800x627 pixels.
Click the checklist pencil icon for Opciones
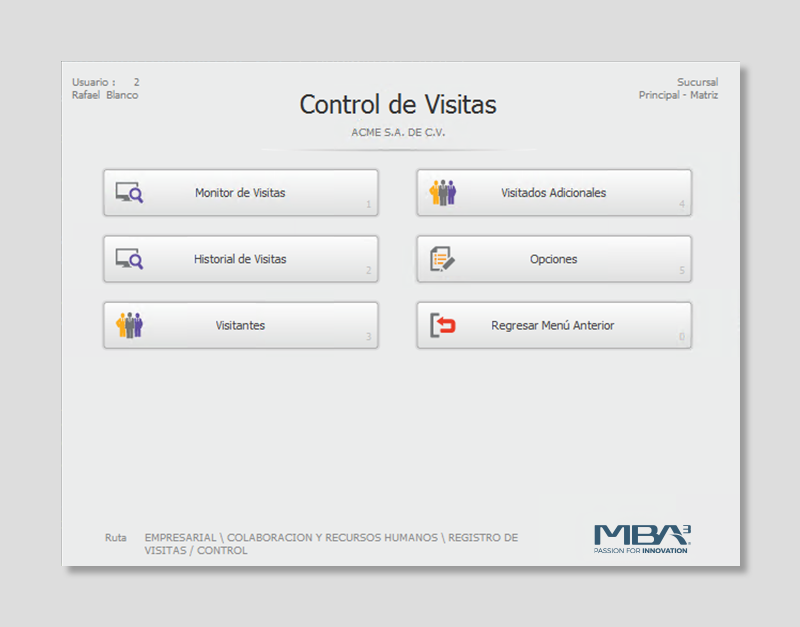click(x=442, y=259)
